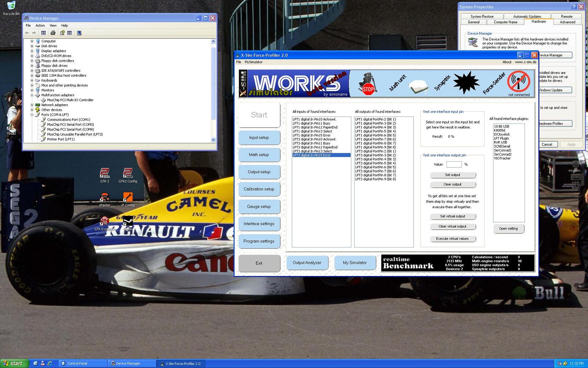Toggle console tree icon in Device Manager toolbar

[x=43, y=33]
